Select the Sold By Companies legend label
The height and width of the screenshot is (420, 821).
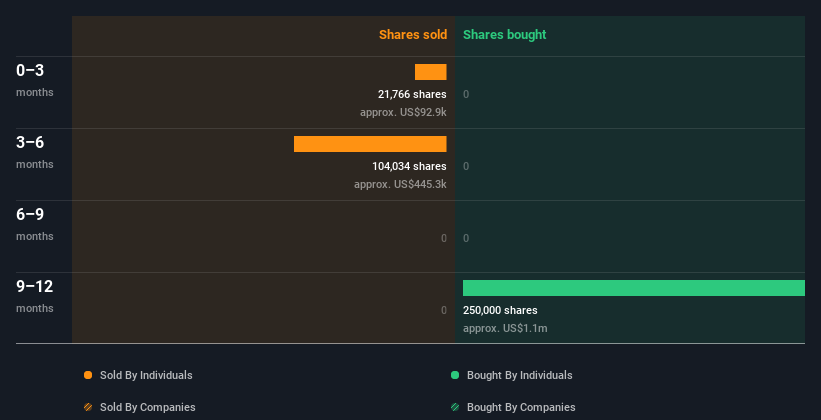(x=148, y=407)
